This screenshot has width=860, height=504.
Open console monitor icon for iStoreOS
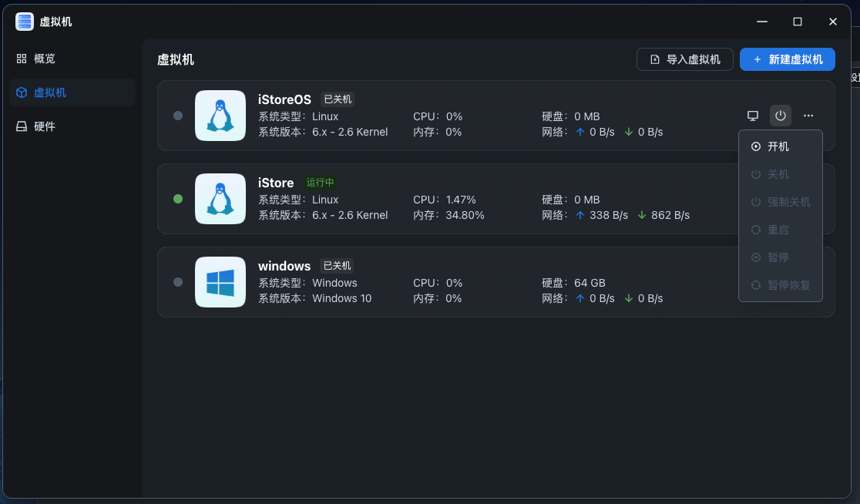(753, 116)
